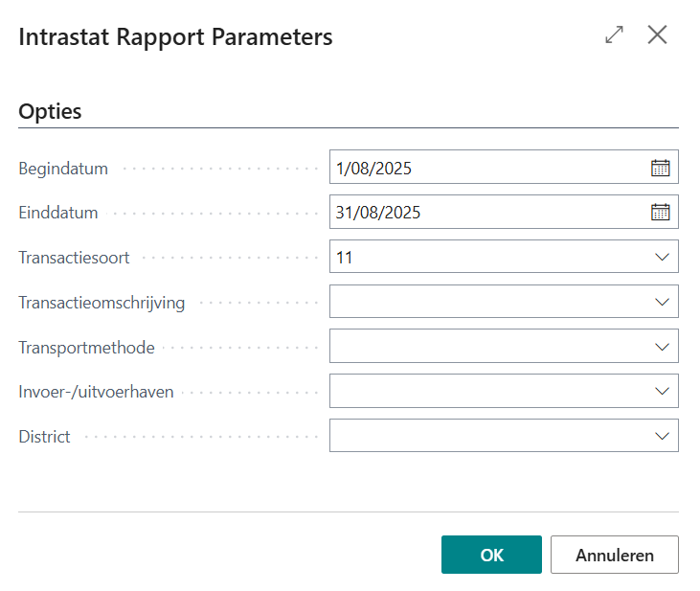Click the Begindatum label
Screen dimensions: 700x591
point(63,169)
